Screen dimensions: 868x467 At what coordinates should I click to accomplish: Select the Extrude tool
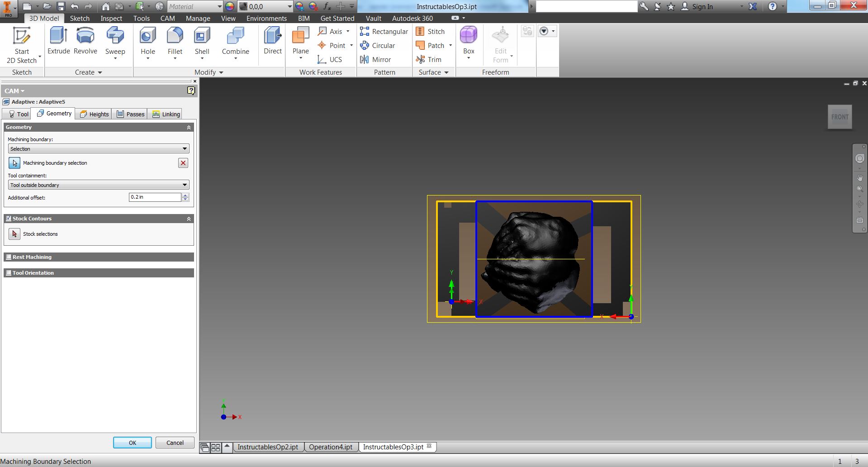(59, 41)
